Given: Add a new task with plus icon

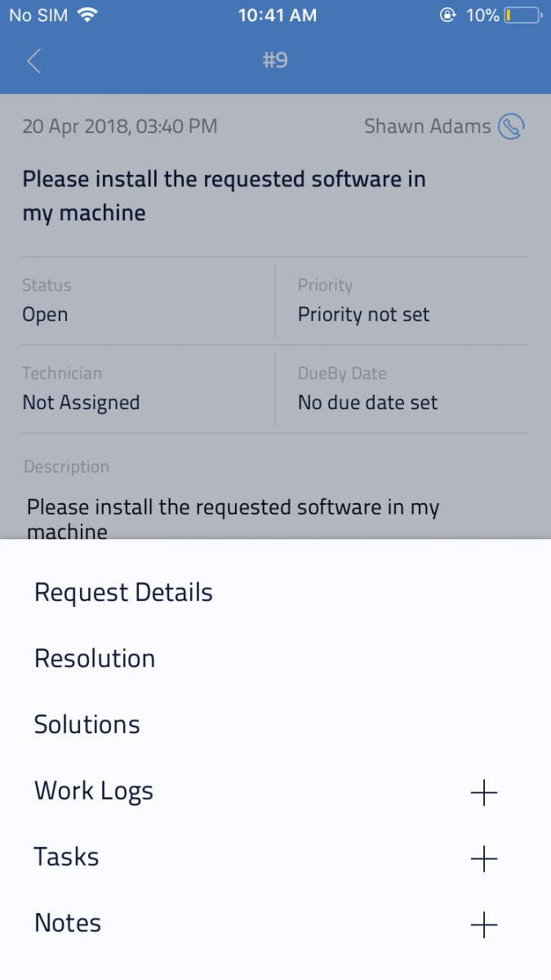Looking at the screenshot, I should point(484,858).
